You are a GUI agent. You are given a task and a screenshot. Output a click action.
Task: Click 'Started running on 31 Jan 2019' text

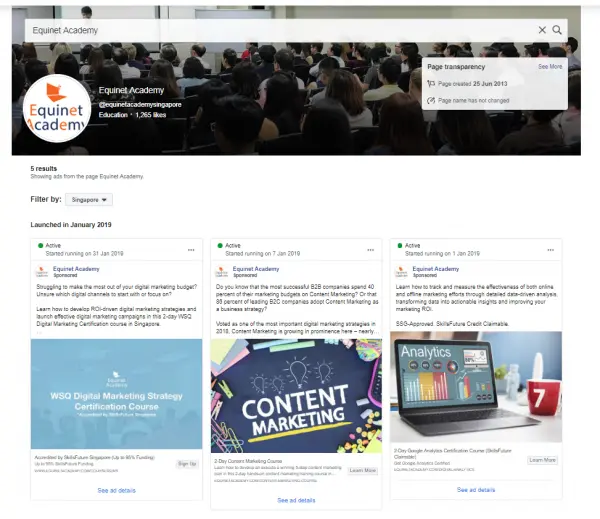pyautogui.click(x=84, y=253)
